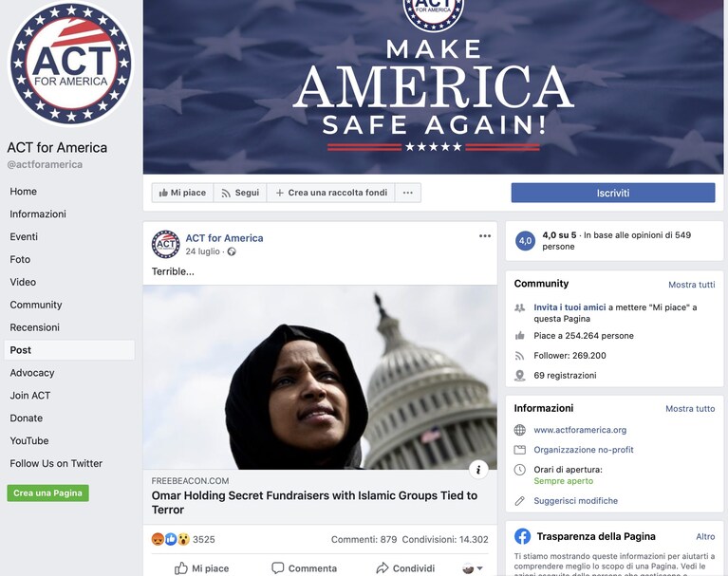The image size is (728, 576).
Task: Click the thumbs-up icon by Piace a 254.264
Action: tap(519, 336)
